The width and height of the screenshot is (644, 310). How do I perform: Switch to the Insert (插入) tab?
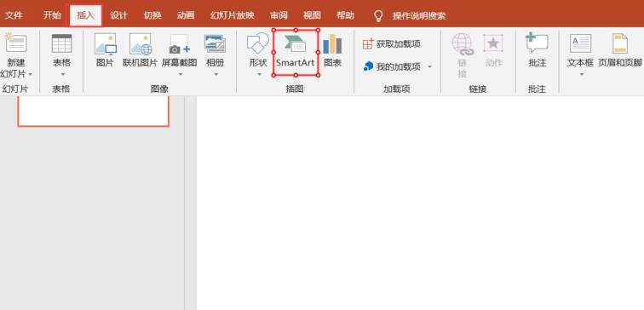click(x=85, y=15)
